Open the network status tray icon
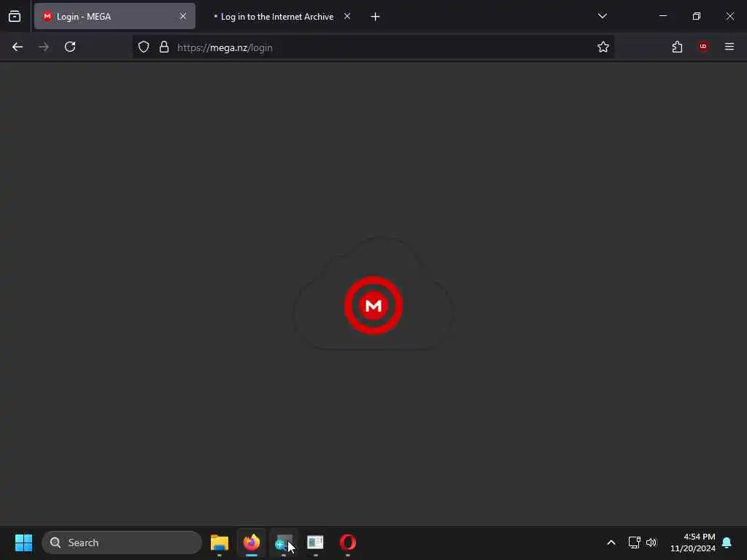Viewport: 747px width, 560px height. pos(634,542)
